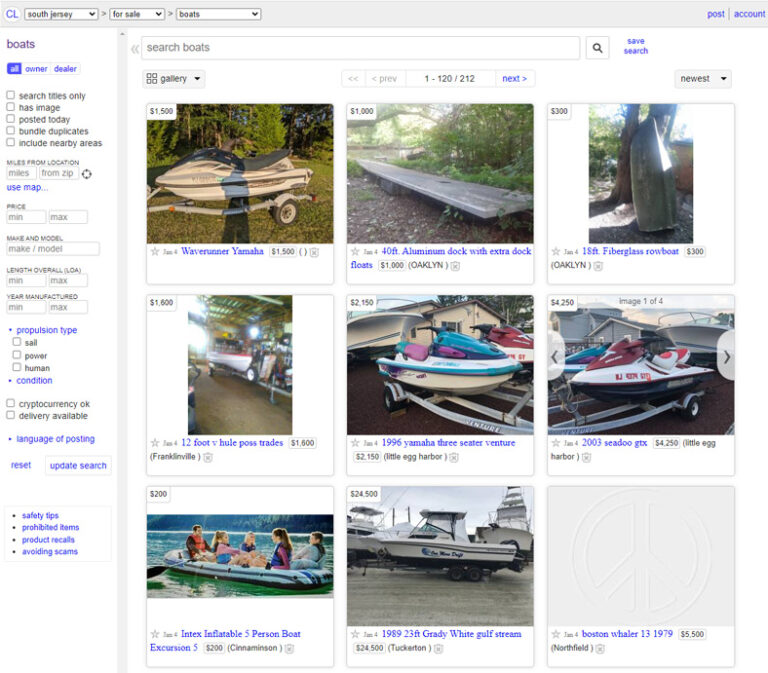Click the make / model field
Image resolution: width=768 pixels, height=673 pixels.
pyautogui.click(x=53, y=249)
